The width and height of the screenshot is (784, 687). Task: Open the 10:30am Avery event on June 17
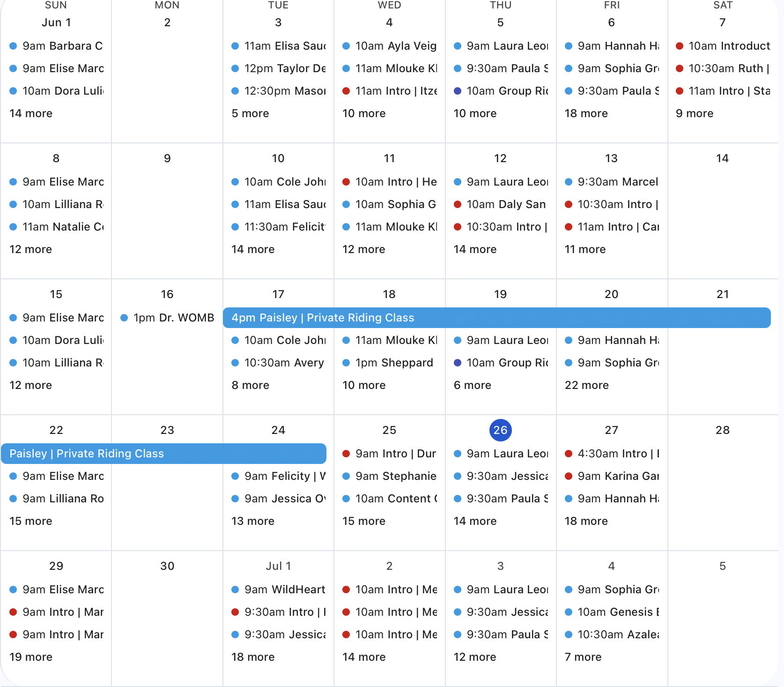click(283, 363)
